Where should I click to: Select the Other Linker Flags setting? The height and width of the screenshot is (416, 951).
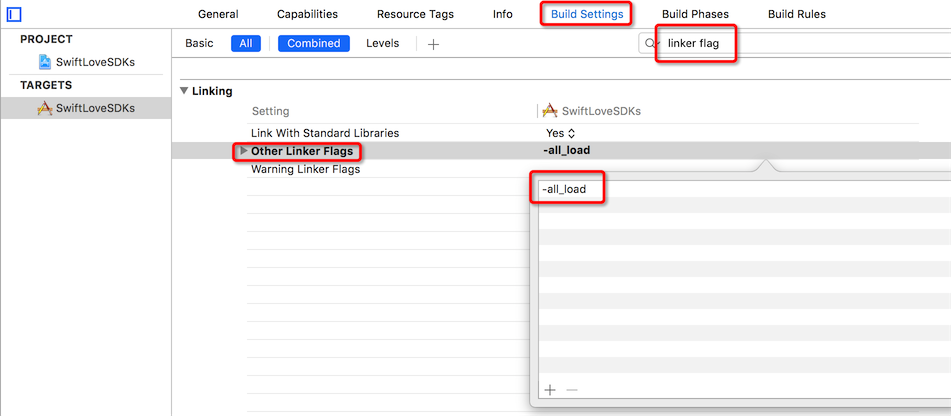click(x=302, y=151)
